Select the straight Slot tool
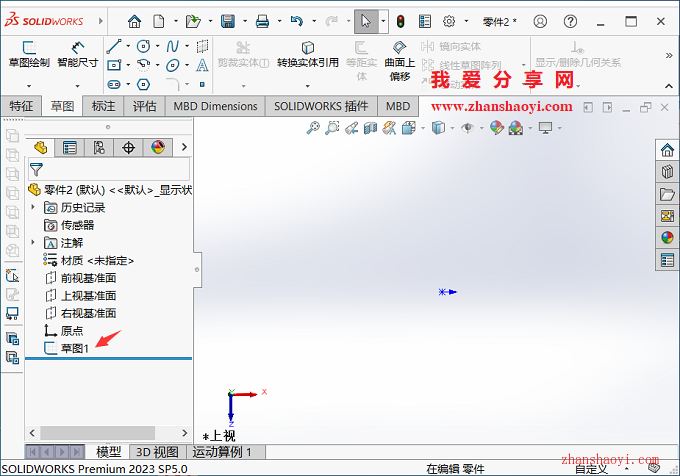The width and height of the screenshot is (680, 476). tap(114, 84)
